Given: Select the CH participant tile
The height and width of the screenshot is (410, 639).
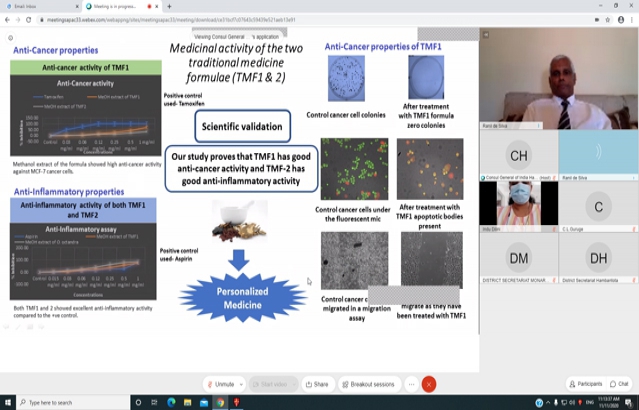Looking at the screenshot, I should (x=518, y=156).
